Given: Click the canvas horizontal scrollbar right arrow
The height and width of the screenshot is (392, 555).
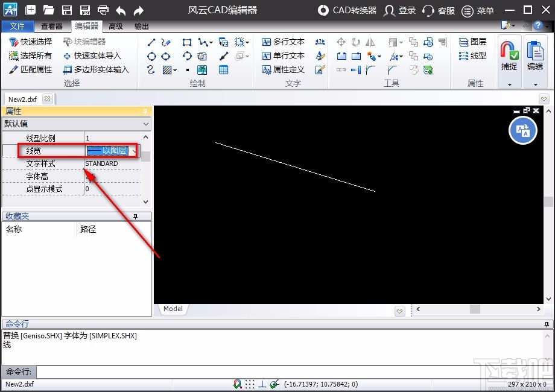Looking at the screenshot, I should (x=538, y=309).
